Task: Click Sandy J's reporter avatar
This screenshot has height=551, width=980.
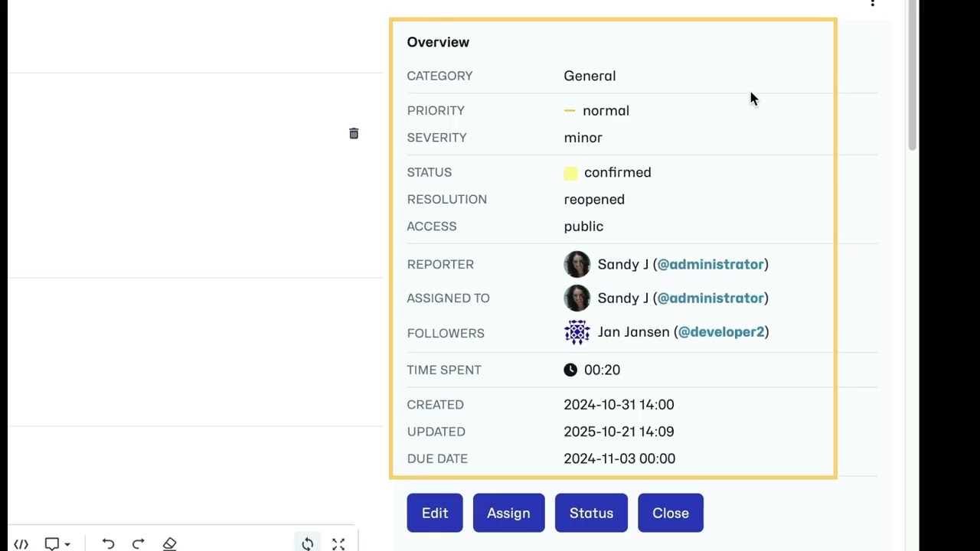Action: tap(577, 264)
